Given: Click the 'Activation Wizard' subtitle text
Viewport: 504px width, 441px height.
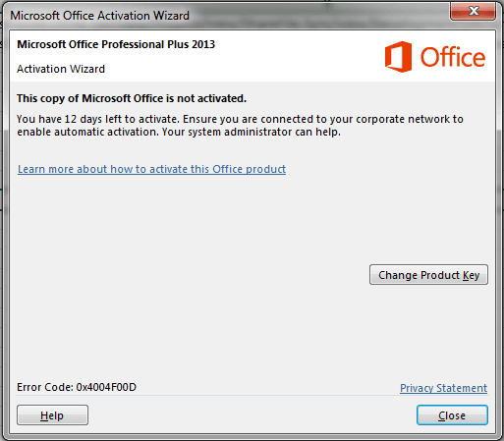Looking at the screenshot, I should (61, 69).
